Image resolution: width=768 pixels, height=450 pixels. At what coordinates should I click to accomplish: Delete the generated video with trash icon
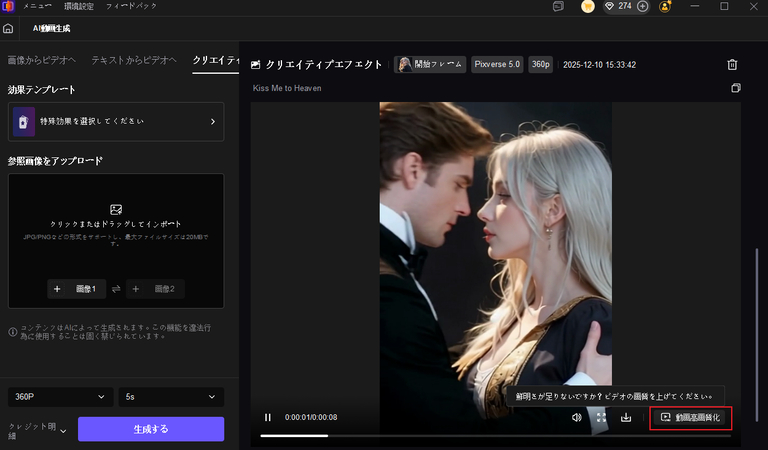[x=732, y=65]
